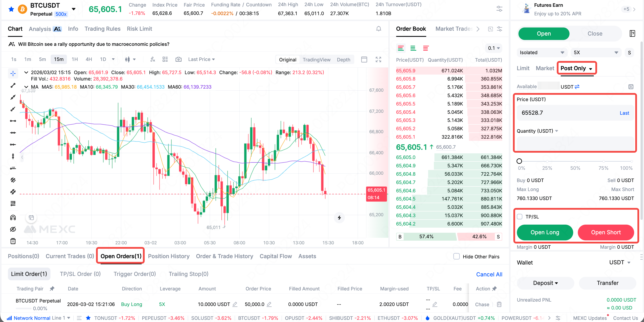644x322 pixels.
Task: Edit the 10.0000 USDT order amount
Action: click(x=235, y=304)
